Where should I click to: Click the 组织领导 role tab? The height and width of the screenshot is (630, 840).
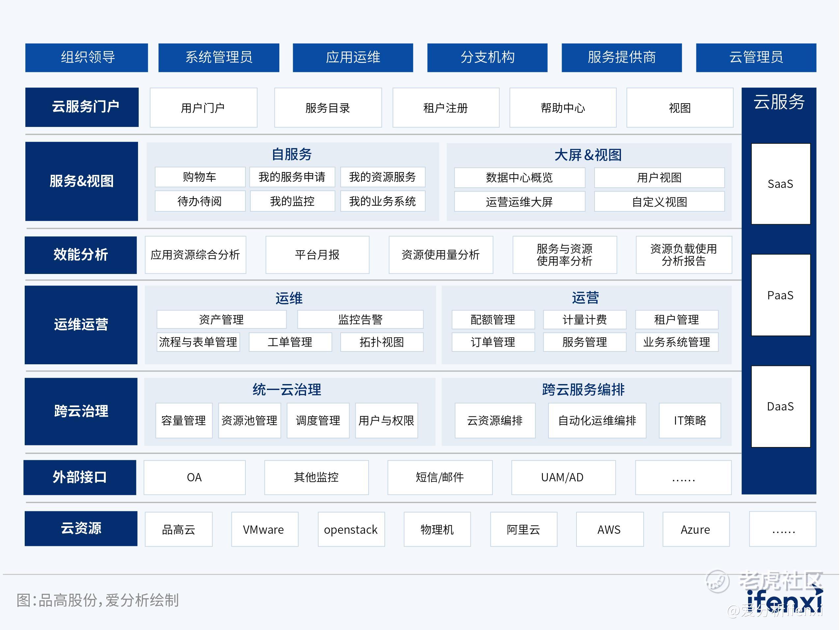pyautogui.click(x=87, y=57)
